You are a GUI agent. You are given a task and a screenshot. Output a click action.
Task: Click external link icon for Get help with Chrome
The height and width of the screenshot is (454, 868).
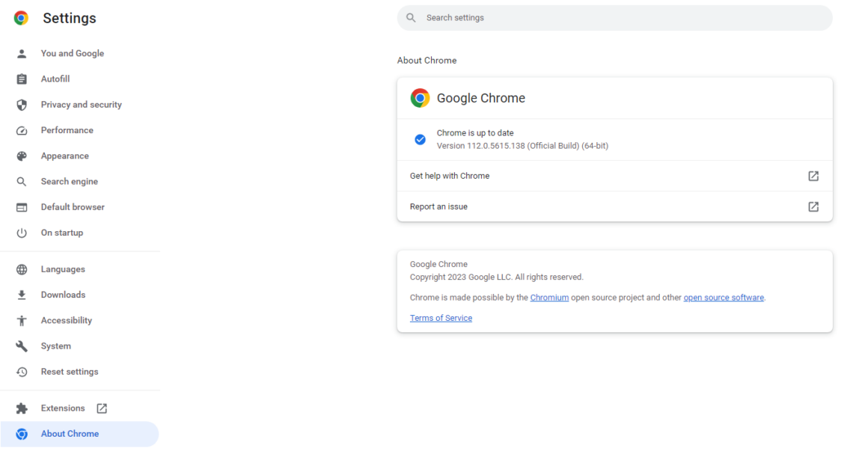click(x=813, y=177)
